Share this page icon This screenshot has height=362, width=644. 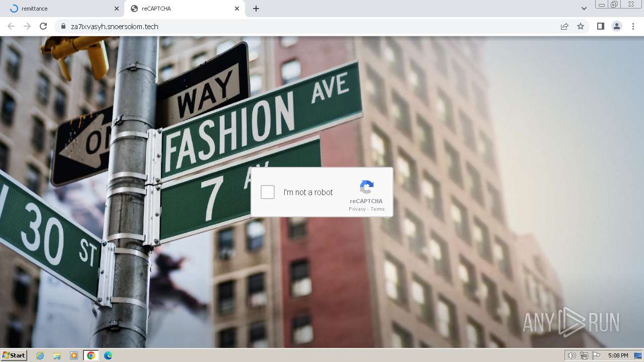(565, 26)
